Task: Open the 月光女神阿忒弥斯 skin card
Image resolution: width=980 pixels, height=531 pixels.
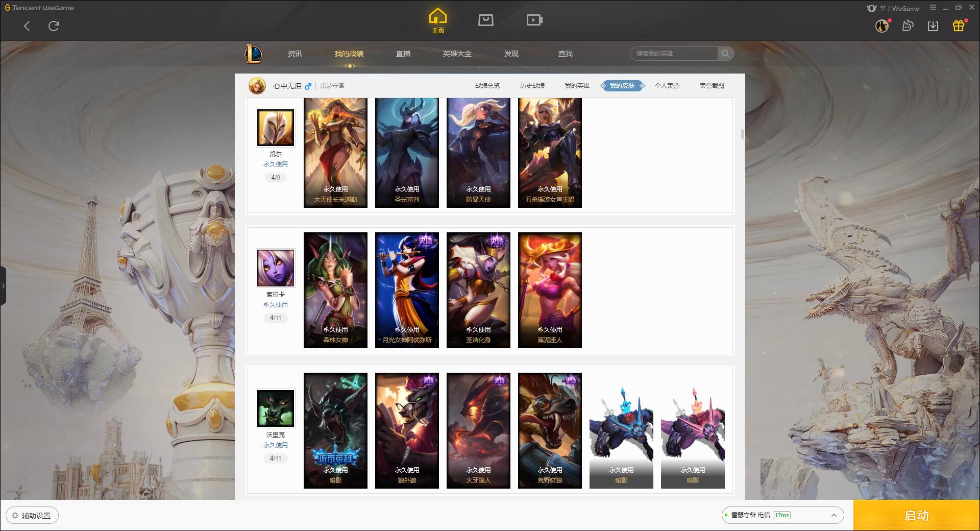Action: pyautogui.click(x=407, y=290)
